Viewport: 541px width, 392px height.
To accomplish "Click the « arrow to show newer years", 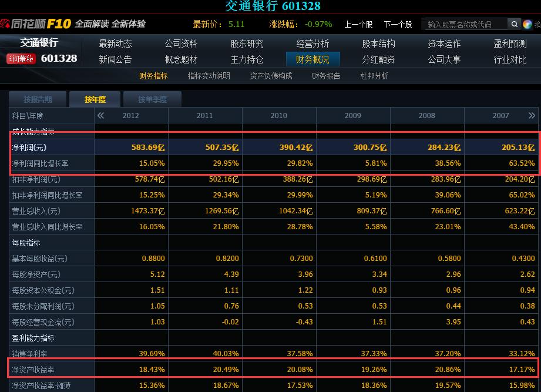I will point(101,115).
